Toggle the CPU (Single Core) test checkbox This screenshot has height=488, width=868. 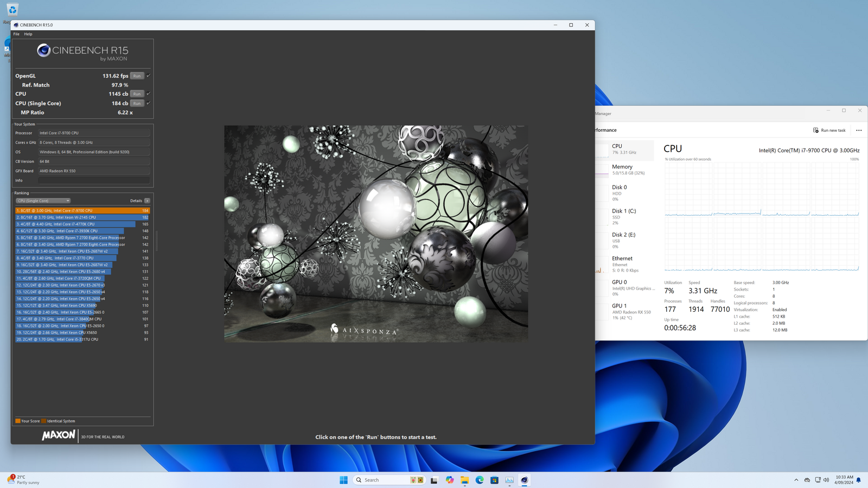(148, 103)
